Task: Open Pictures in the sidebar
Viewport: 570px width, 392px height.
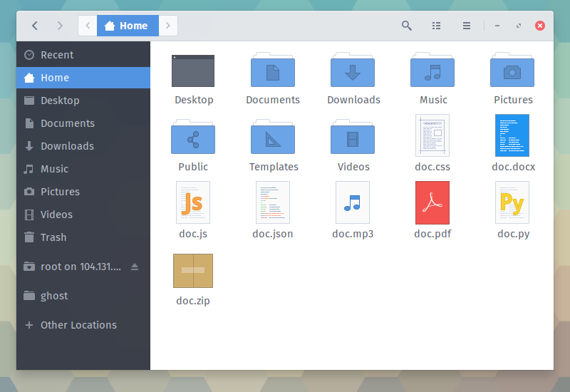Action: [x=83, y=192]
